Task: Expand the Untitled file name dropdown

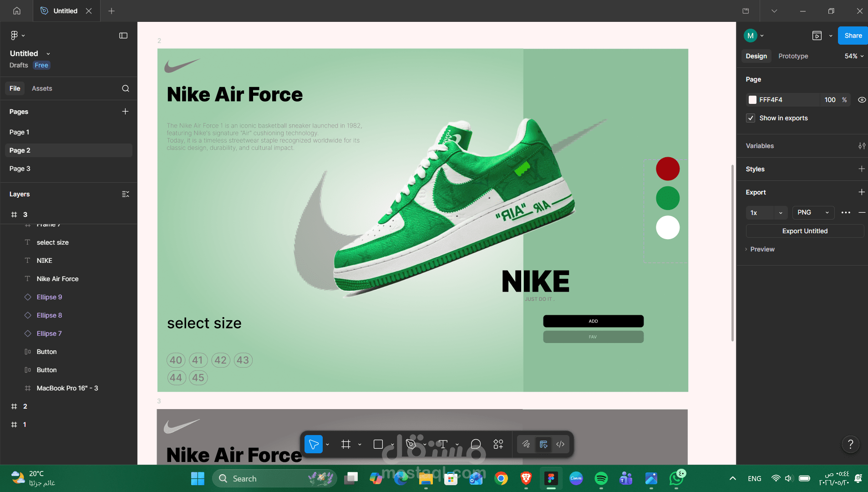Action: 48,54
